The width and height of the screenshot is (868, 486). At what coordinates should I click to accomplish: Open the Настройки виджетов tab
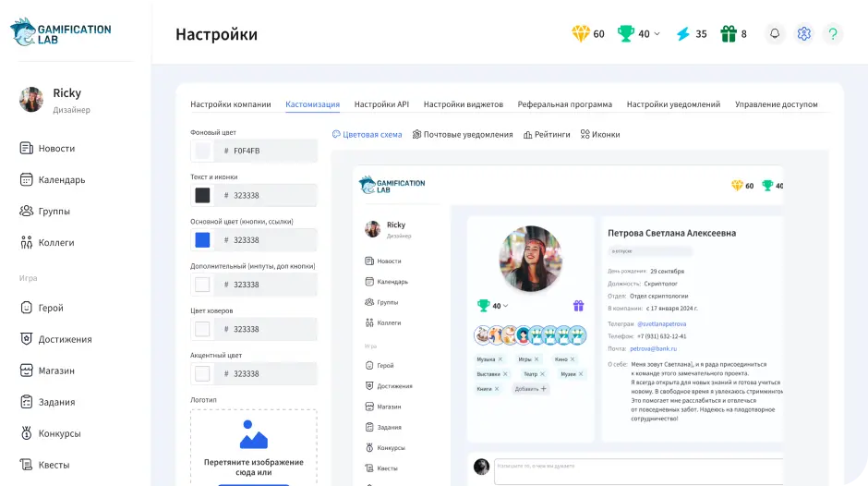pyautogui.click(x=464, y=104)
